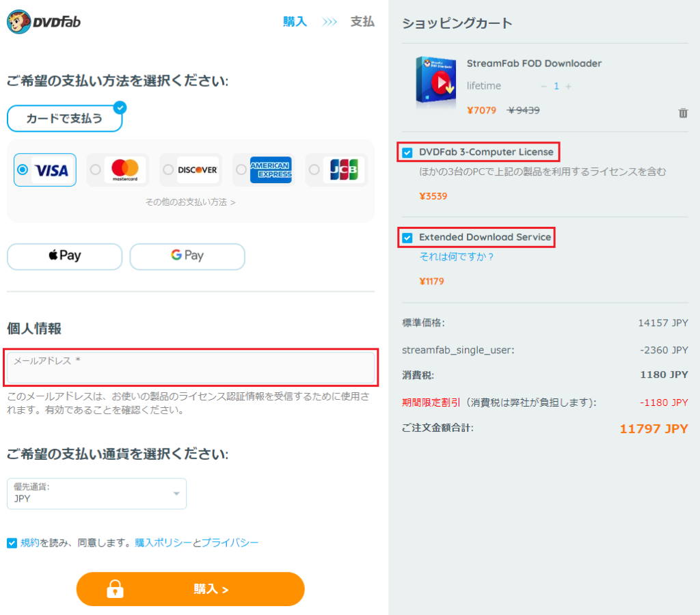This screenshot has height=615, width=700.
Task: Increase product quantity with plus button
Action: 568,87
